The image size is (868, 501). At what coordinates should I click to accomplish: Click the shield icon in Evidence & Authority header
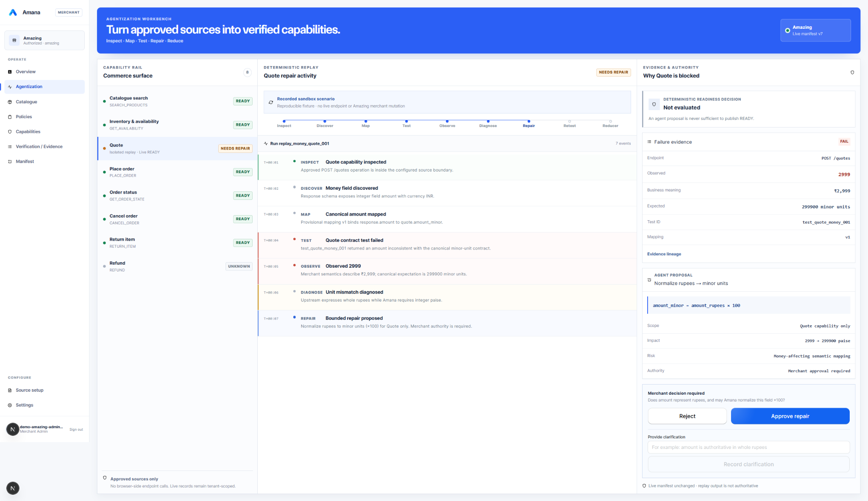(x=852, y=72)
